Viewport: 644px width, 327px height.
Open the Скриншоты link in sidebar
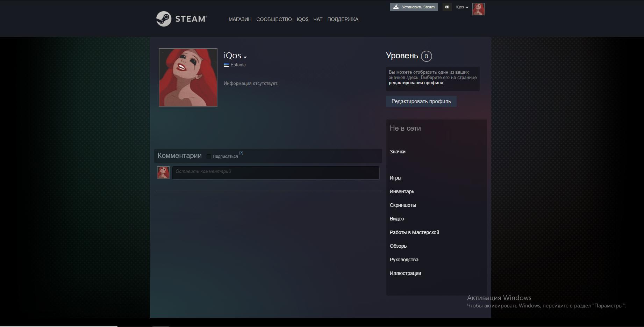coord(403,205)
